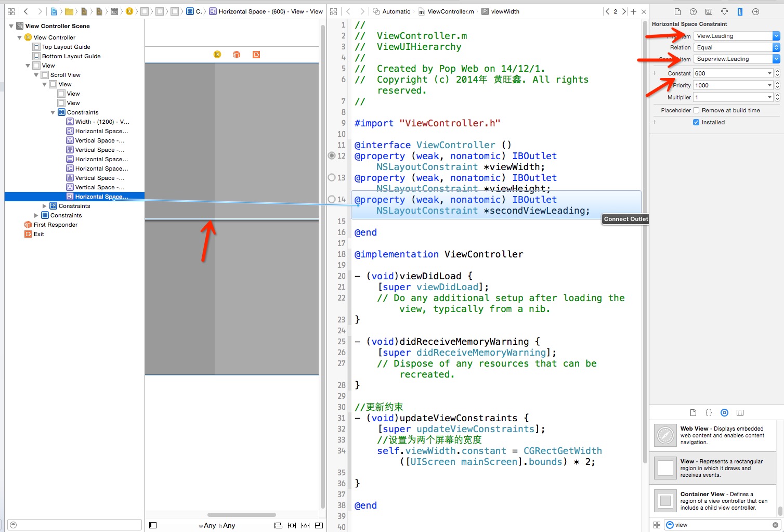Image resolution: width=784 pixels, height=532 pixels.
Task: Click the outline filter search field
Action: pyautogui.click(x=74, y=525)
